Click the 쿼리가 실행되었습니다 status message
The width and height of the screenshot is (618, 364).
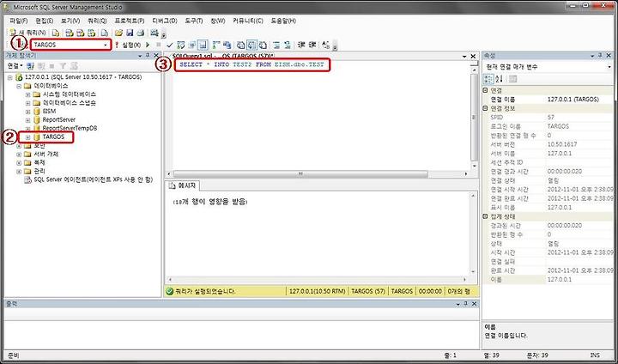205,291
